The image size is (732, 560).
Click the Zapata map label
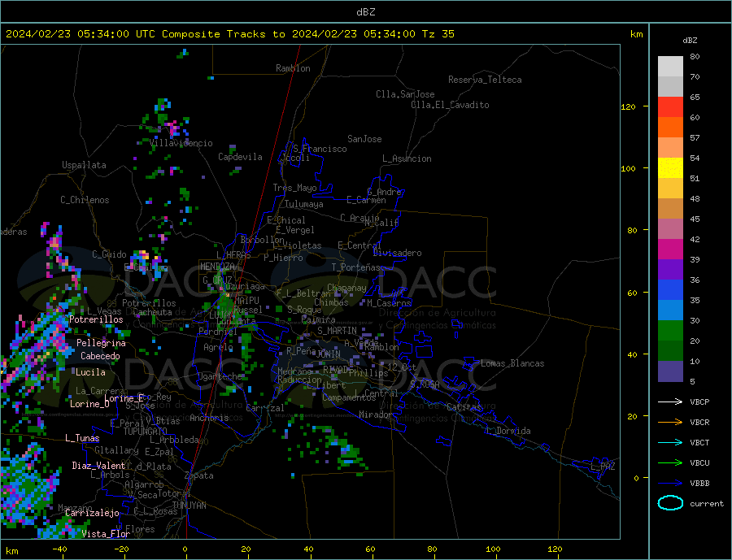[x=199, y=475]
